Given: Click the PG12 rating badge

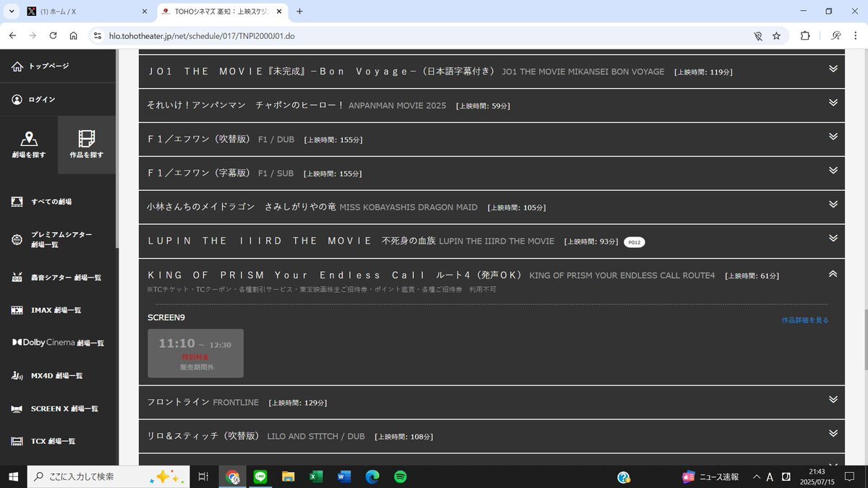Looking at the screenshot, I should pos(634,242).
